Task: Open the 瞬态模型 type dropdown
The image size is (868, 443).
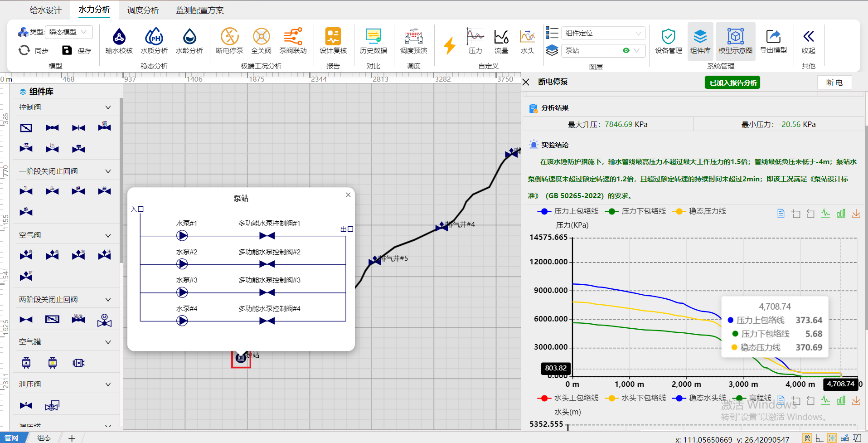Action: click(69, 32)
